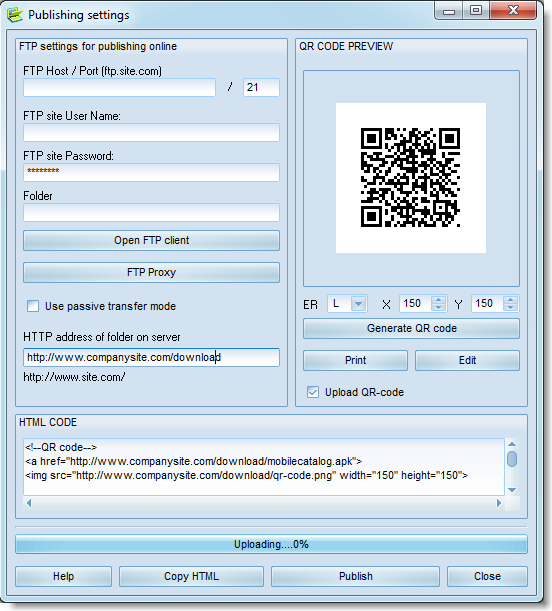Screen dimensions: 552x611
Task: Click Generate QR code button
Action: click(411, 328)
